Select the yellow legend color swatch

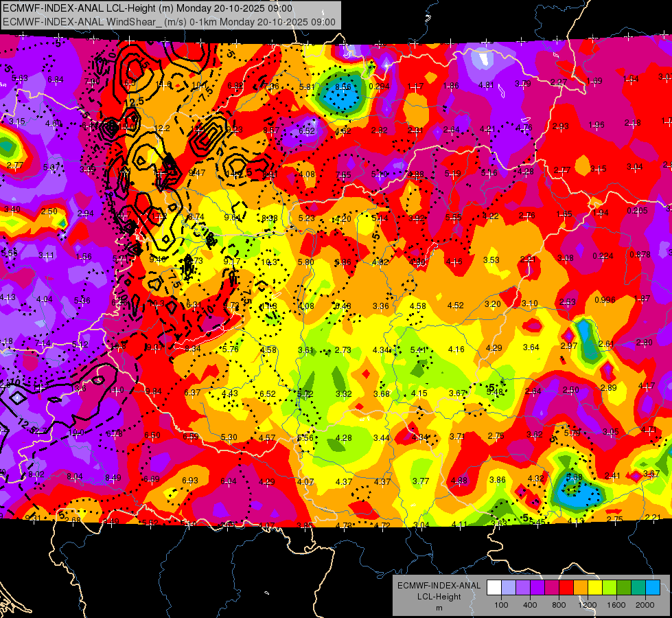[595, 587]
